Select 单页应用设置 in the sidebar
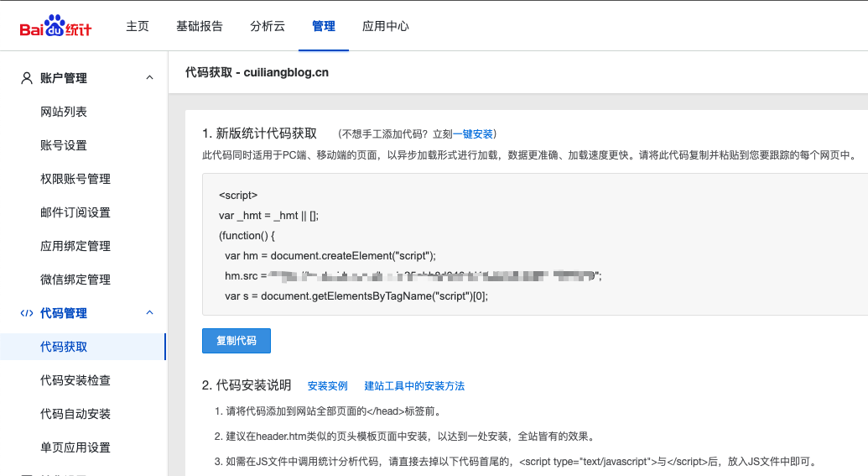Screen dimensions: 868x476 click(75, 447)
